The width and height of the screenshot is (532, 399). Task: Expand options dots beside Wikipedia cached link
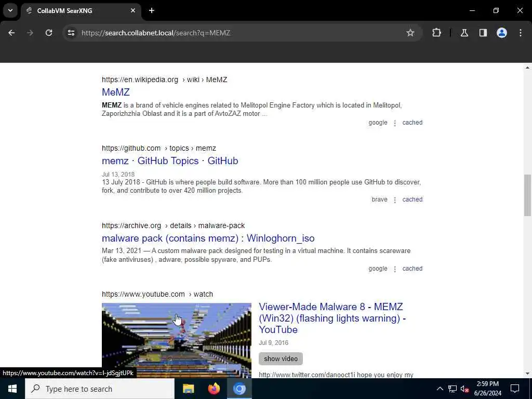coord(395,123)
